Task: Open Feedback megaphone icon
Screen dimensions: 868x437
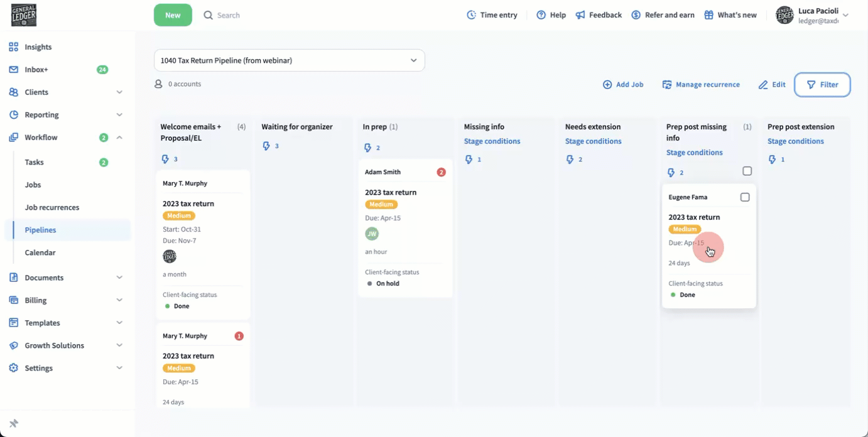Action: (x=580, y=15)
